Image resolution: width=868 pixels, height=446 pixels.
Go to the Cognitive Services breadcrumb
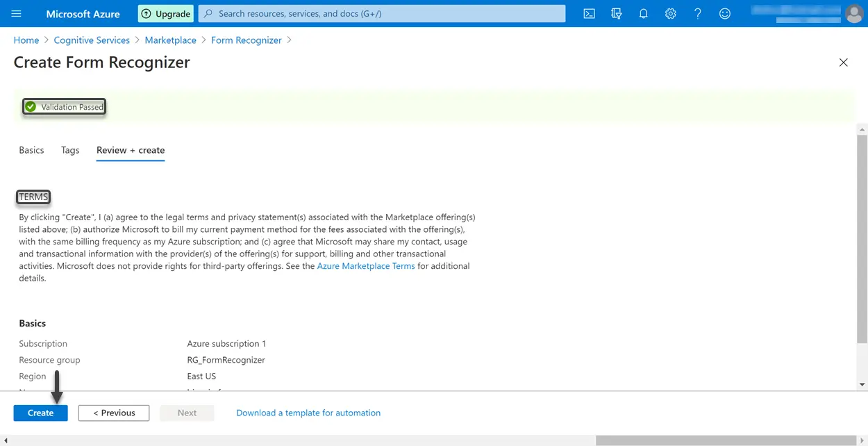click(x=92, y=40)
